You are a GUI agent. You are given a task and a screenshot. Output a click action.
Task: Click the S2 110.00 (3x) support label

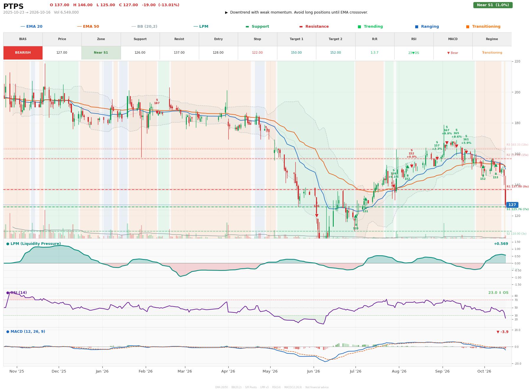click(516, 234)
